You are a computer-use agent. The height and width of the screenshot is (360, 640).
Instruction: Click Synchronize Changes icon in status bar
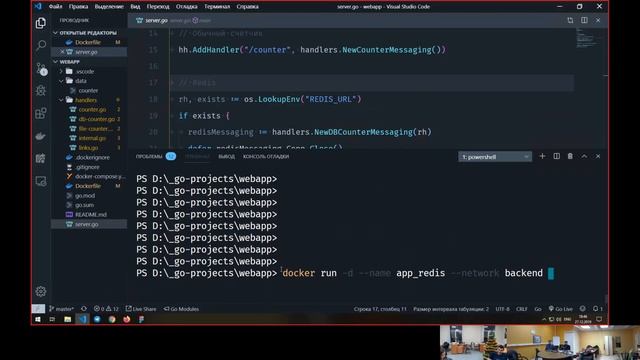click(x=84, y=309)
